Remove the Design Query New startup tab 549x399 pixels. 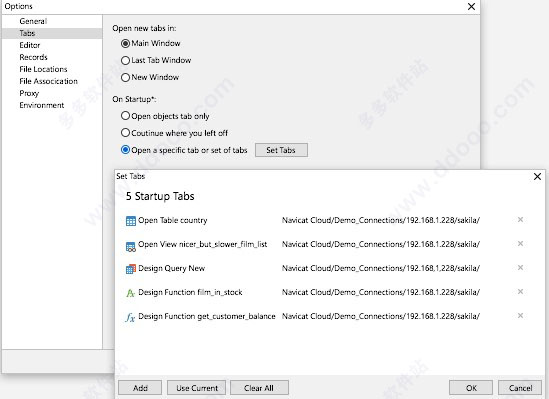[520, 267]
